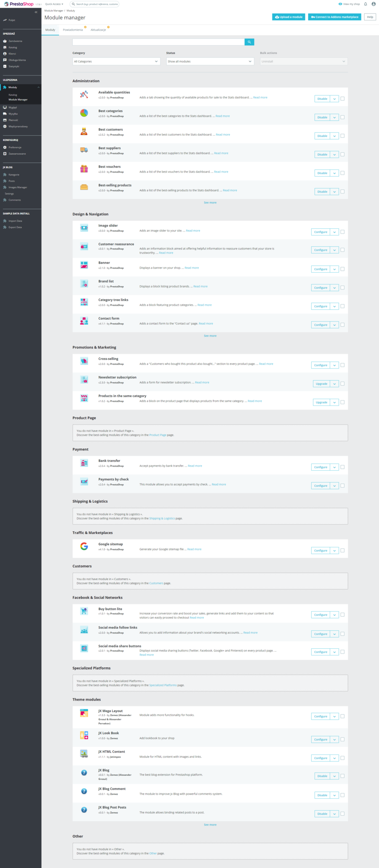Click See more under Administration
379x868 pixels.
pyautogui.click(x=210, y=203)
